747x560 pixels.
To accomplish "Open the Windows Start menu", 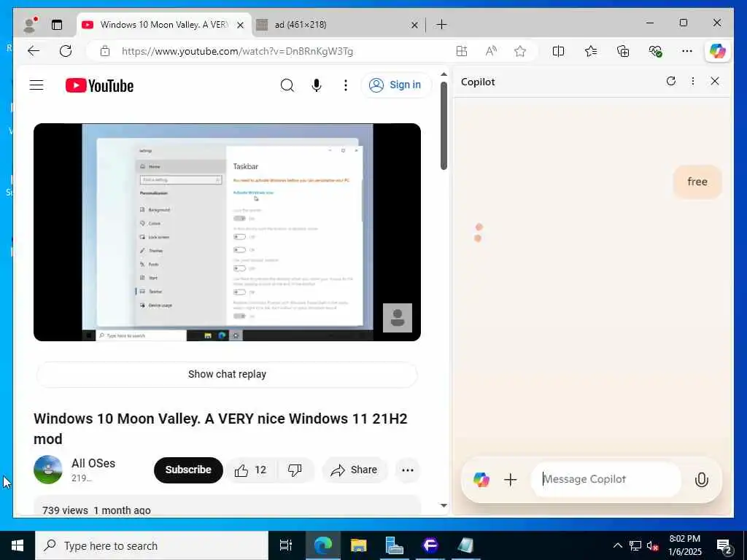I will coord(18,545).
